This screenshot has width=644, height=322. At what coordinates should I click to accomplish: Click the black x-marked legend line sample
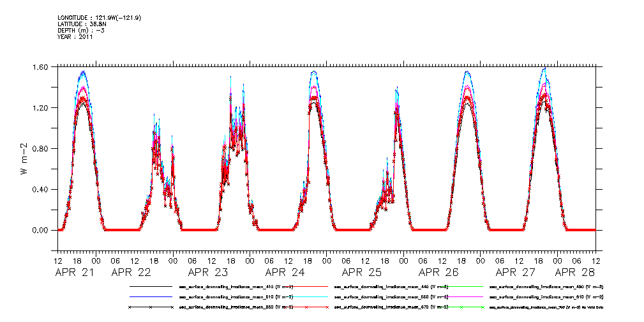(x=151, y=307)
